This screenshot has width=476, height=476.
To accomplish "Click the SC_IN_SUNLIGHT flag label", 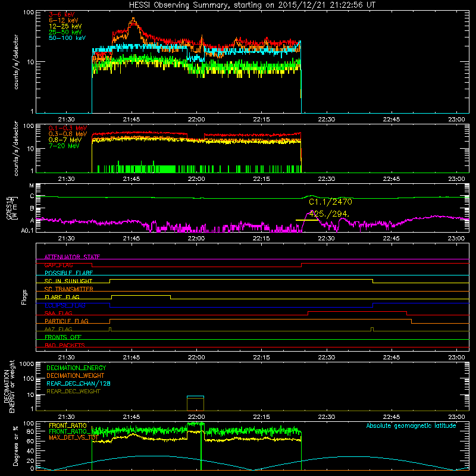I will [68, 281].
